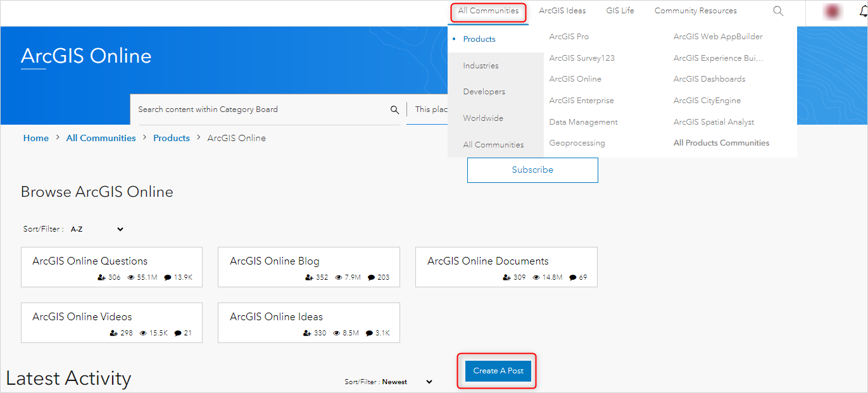Open the ArcGIS Online Questions board
This screenshot has width=868, height=393.
pyautogui.click(x=111, y=267)
